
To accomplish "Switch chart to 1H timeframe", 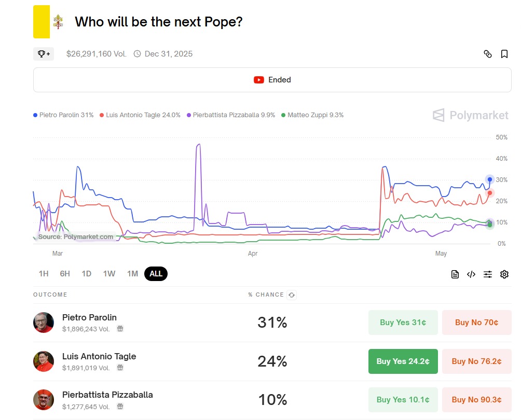I will [x=44, y=274].
